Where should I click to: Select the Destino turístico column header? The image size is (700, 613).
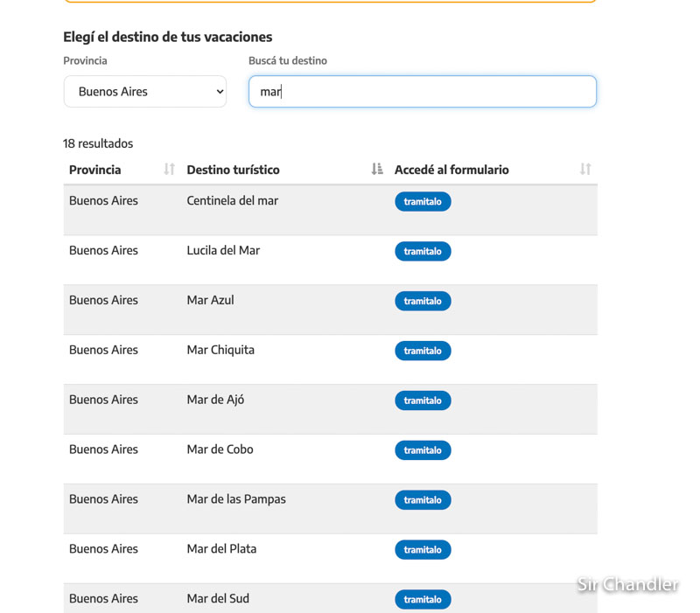coord(233,170)
